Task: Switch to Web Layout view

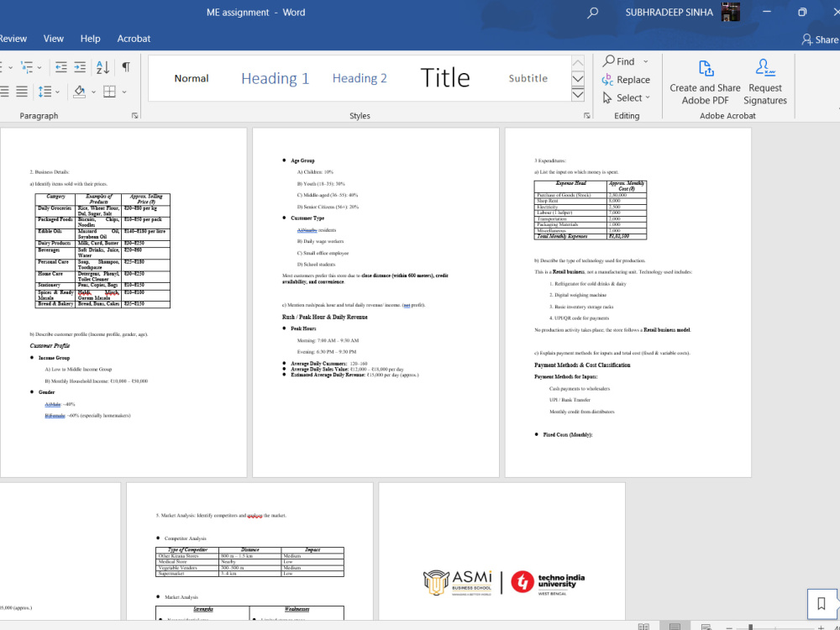Action: 706,627
